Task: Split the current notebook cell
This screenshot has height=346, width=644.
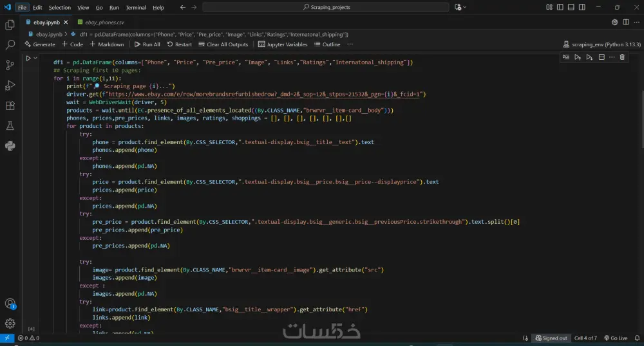Action: coord(601,57)
